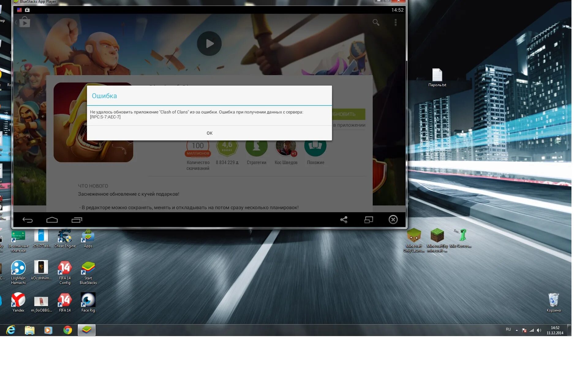Launch Face Rig desktop shortcut
Screen dimensions: 588x368
88,302
